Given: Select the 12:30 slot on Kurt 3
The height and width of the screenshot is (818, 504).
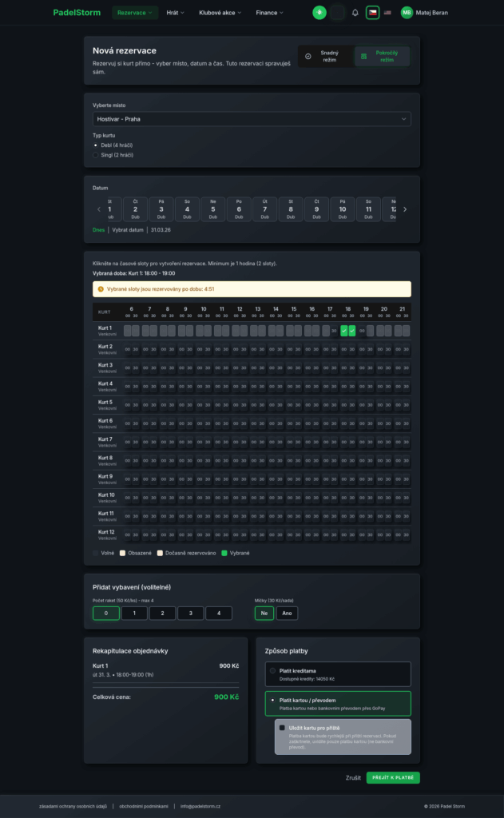Looking at the screenshot, I should tap(244, 367).
